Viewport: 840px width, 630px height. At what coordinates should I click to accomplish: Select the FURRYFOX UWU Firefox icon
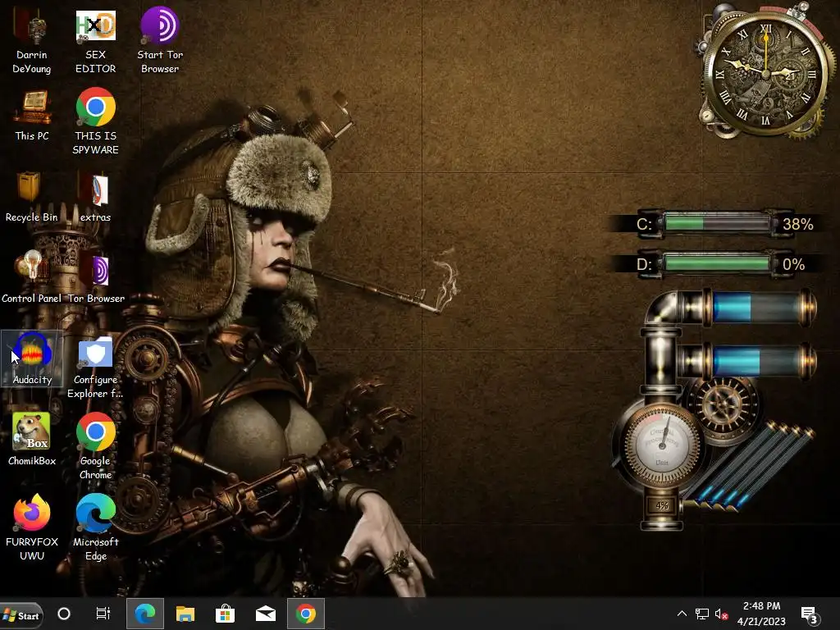pyautogui.click(x=32, y=527)
